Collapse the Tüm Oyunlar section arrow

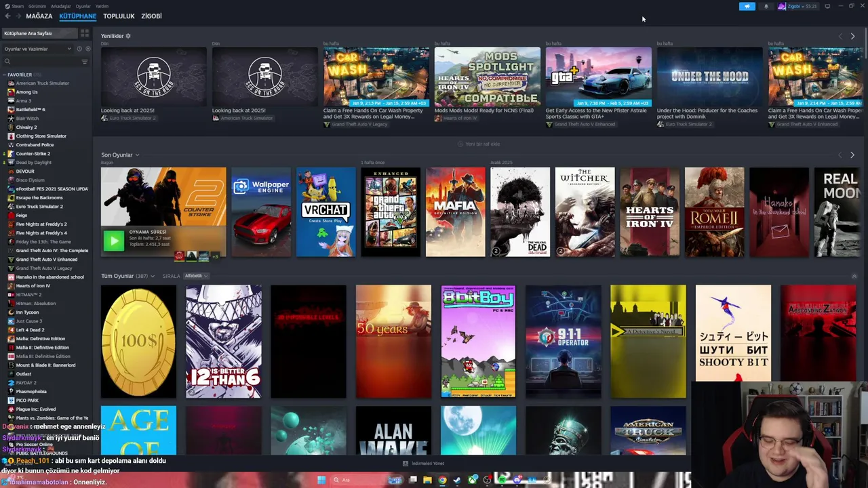854,276
